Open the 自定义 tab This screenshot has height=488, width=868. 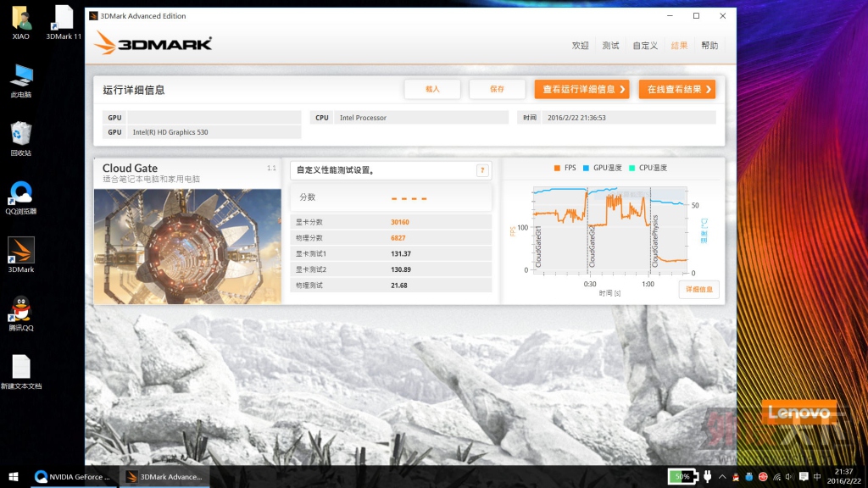tap(645, 46)
